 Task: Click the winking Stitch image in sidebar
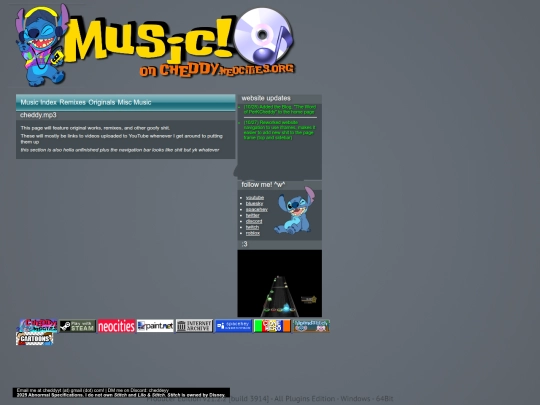295,211
